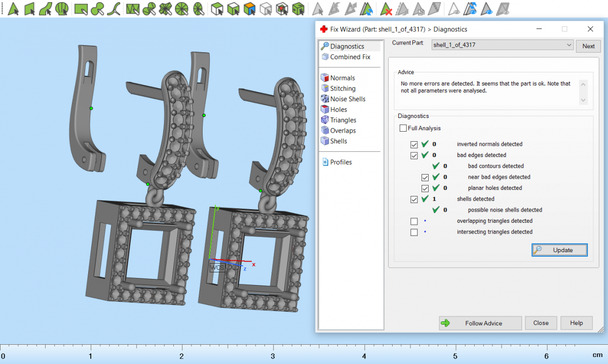Open the Combined Fix page
The height and width of the screenshot is (364, 608).
click(x=350, y=57)
